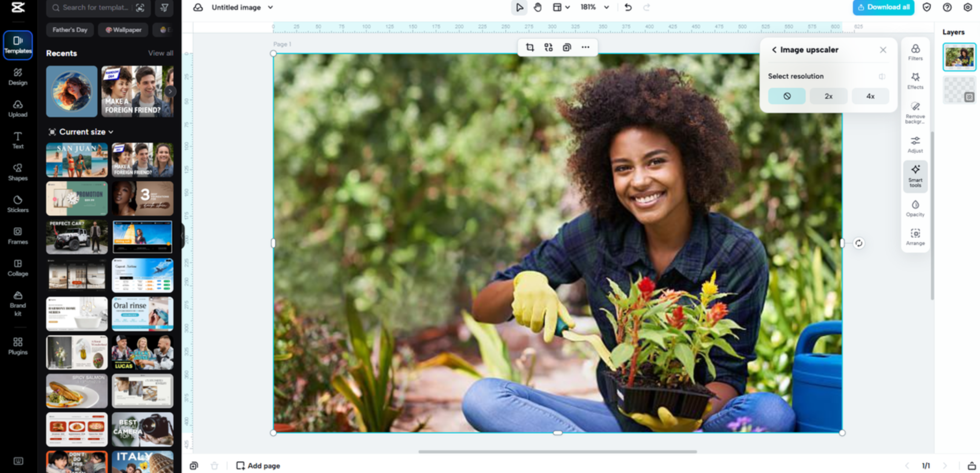Select the Adjust tool
The width and height of the screenshot is (980, 473).
point(915,144)
